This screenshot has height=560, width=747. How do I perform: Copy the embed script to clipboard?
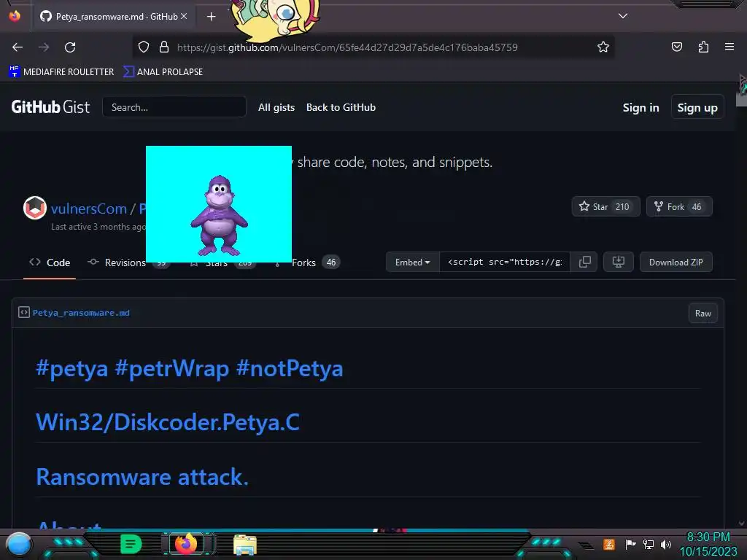coord(584,262)
